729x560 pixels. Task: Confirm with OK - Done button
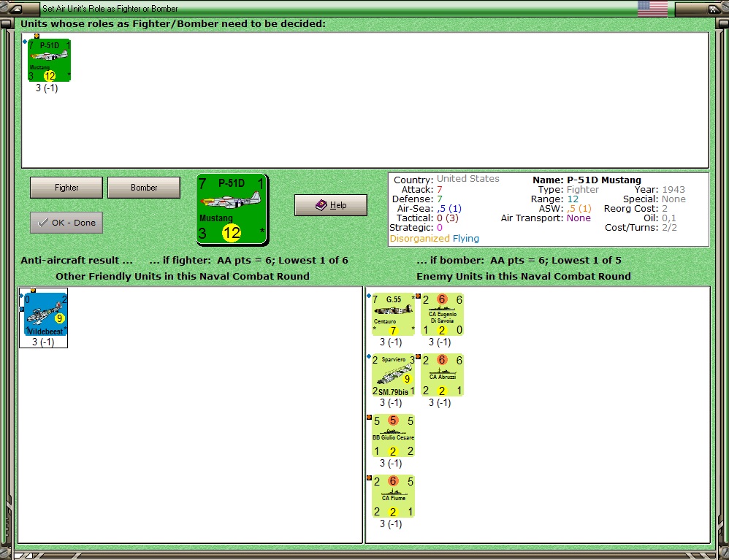(x=66, y=223)
